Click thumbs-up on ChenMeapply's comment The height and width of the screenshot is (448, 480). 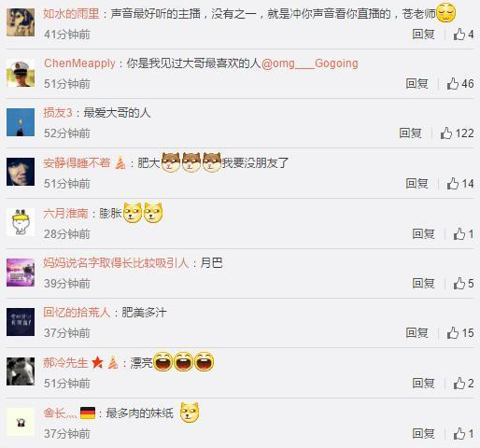[460, 84]
